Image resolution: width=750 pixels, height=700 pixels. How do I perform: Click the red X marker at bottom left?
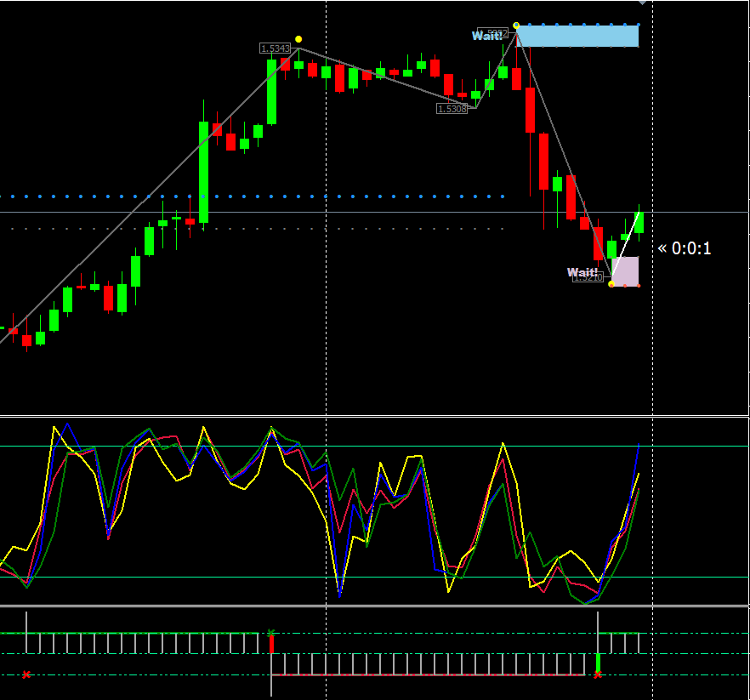coord(26,674)
